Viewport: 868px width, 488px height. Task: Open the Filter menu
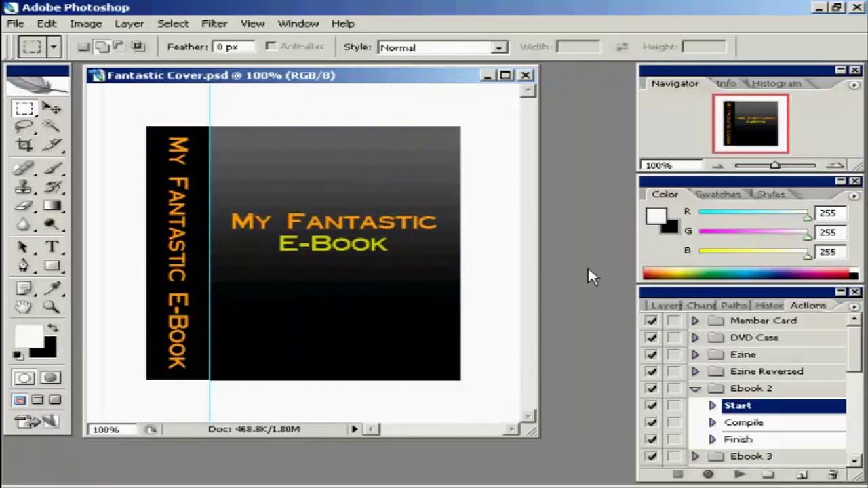214,24
